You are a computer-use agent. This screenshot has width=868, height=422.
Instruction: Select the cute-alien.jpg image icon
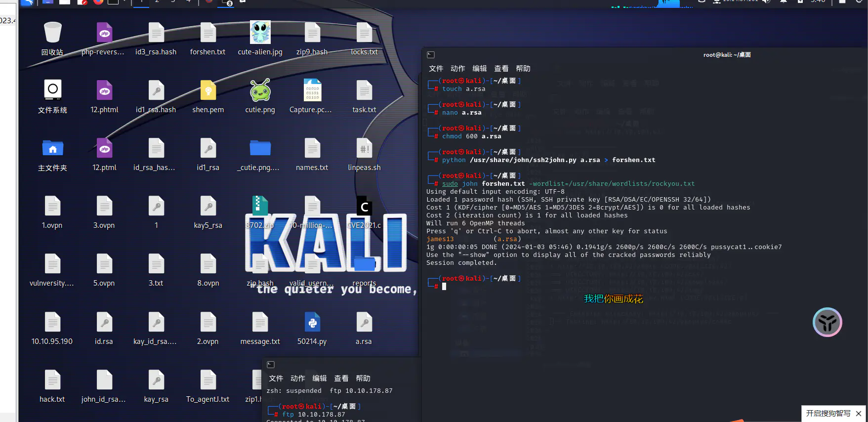260,33
